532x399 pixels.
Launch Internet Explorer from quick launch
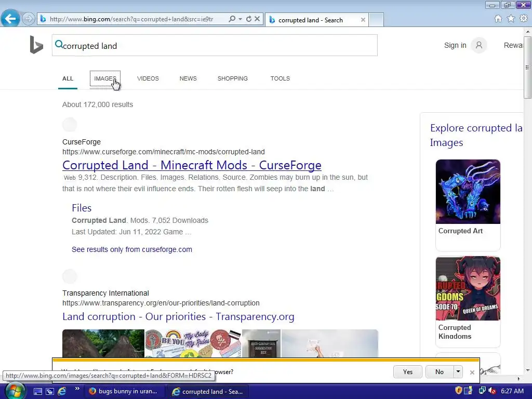click(62, 392)
